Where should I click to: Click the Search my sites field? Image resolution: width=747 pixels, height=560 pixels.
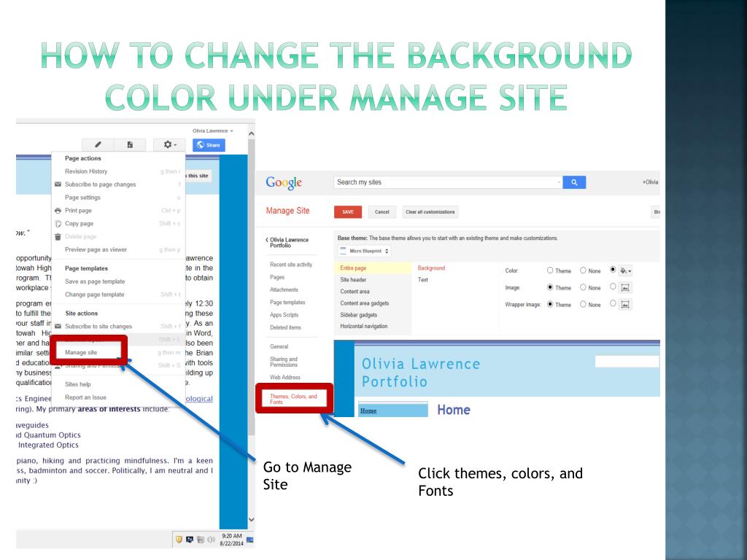(x=448, y=182)
